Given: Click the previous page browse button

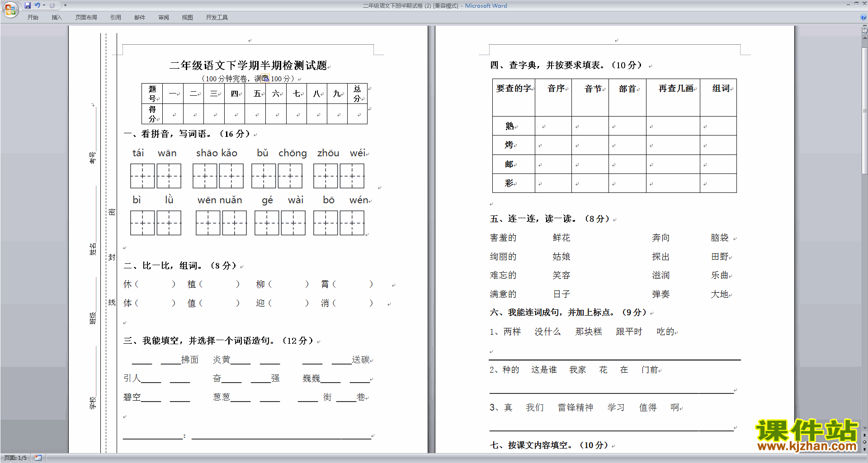Looking at the screenshot, I should 864,435.
